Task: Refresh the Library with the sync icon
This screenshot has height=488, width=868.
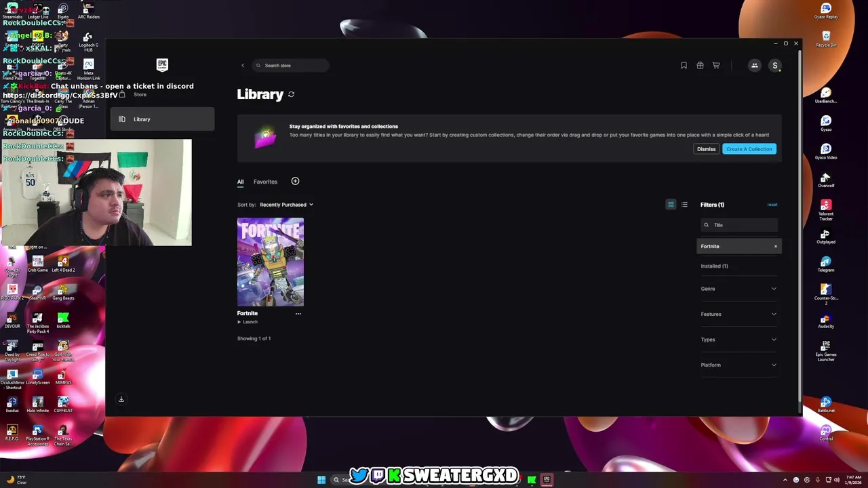Action: pyautogui.click(x=291, y=94)
